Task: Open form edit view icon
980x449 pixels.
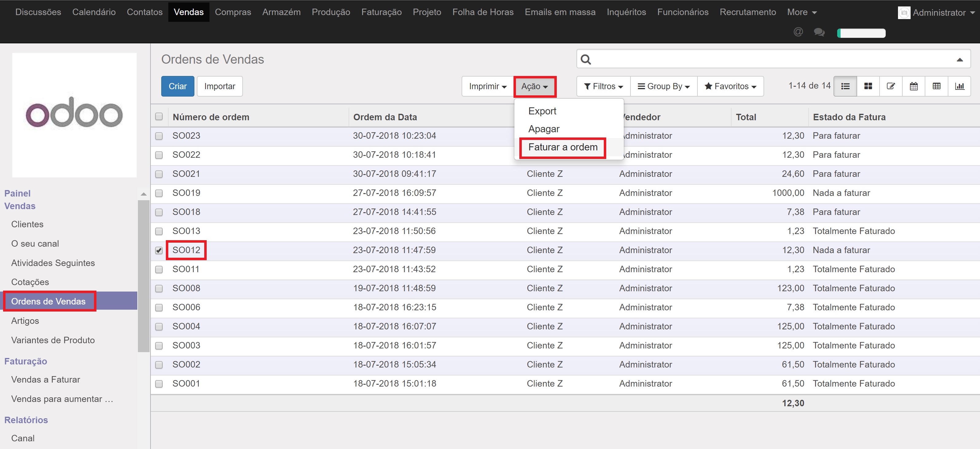Action: click(891, 86)
